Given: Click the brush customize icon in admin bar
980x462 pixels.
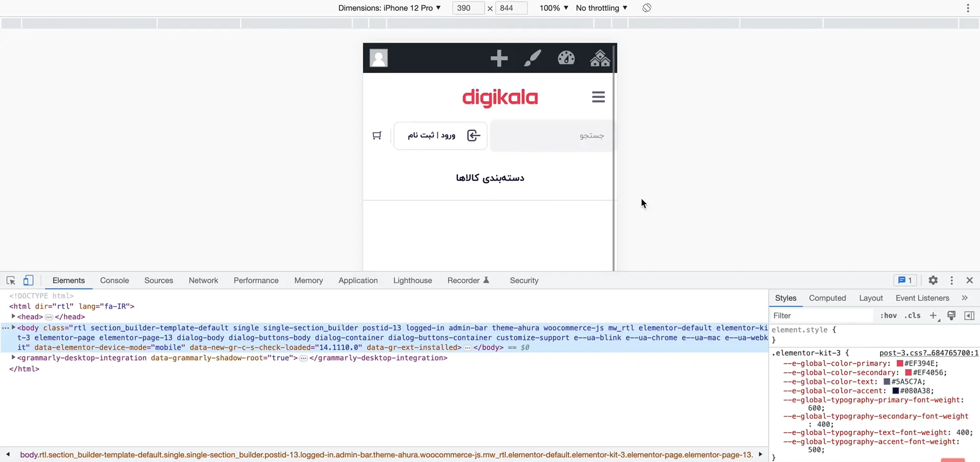Looking at the screenshot, I should pyautogui.click(x=532, y=58).
